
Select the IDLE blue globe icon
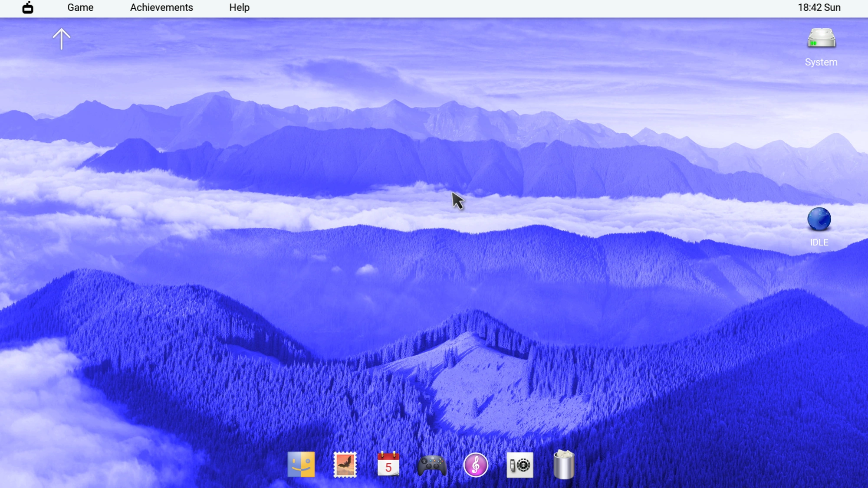click(x=819, y=219)
